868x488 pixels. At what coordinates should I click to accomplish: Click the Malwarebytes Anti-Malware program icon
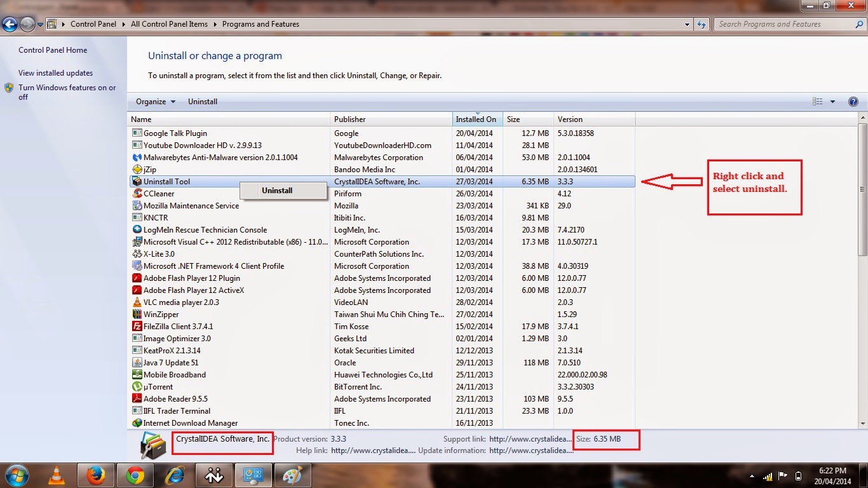137,158
